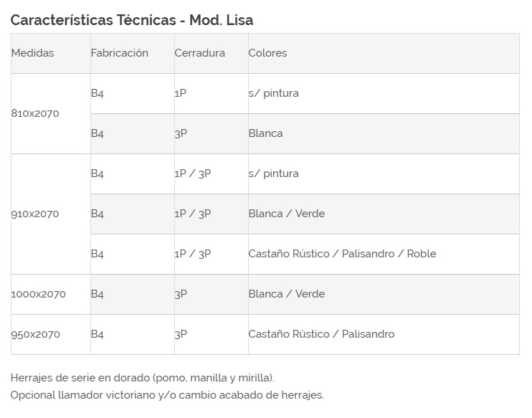Select '1P / 3P' in the Castaño Rústico row
The width and height of the screenshot is (532, 418).
[192, 254]
